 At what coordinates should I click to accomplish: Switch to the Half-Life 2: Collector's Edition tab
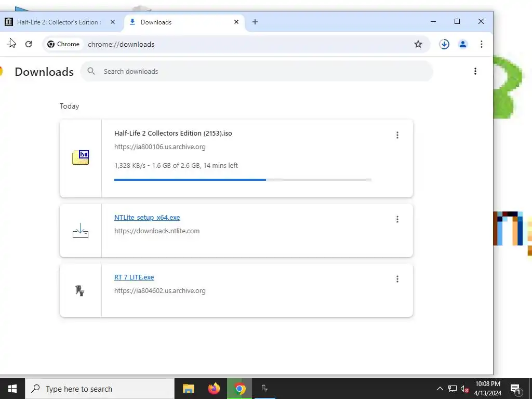[x=59, y=22]
